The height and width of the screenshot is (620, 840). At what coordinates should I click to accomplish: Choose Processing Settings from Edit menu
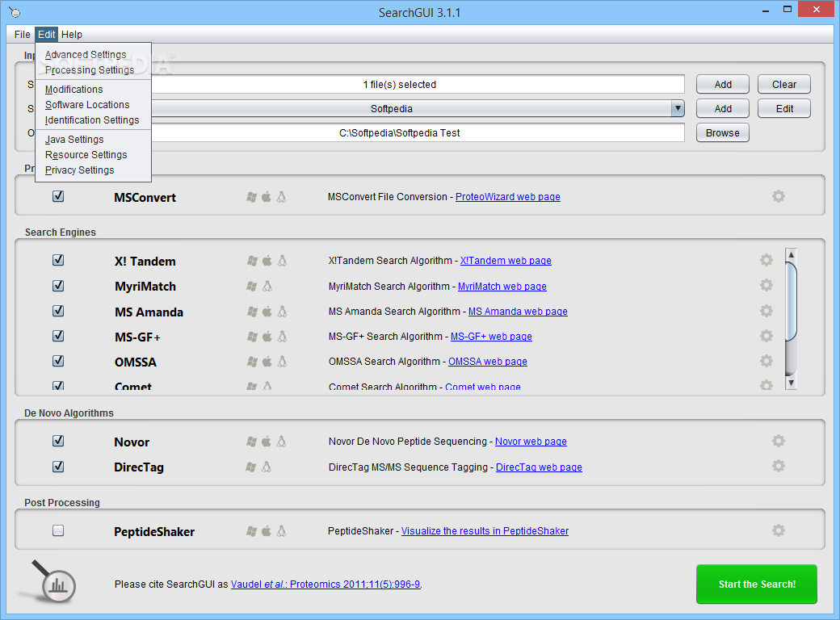pyautogui.click(x=93, y=70)
